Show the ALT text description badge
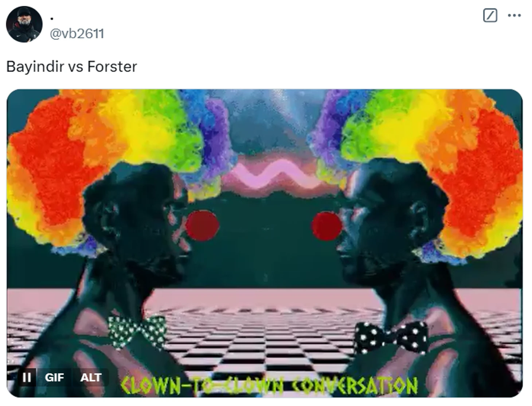Viewport: 532px width, 406px height. click(91, 378)
